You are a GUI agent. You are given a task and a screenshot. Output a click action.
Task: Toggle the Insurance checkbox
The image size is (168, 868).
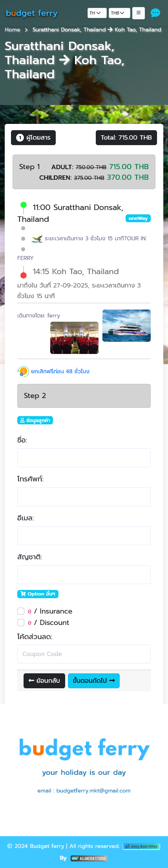coord(21,611)
